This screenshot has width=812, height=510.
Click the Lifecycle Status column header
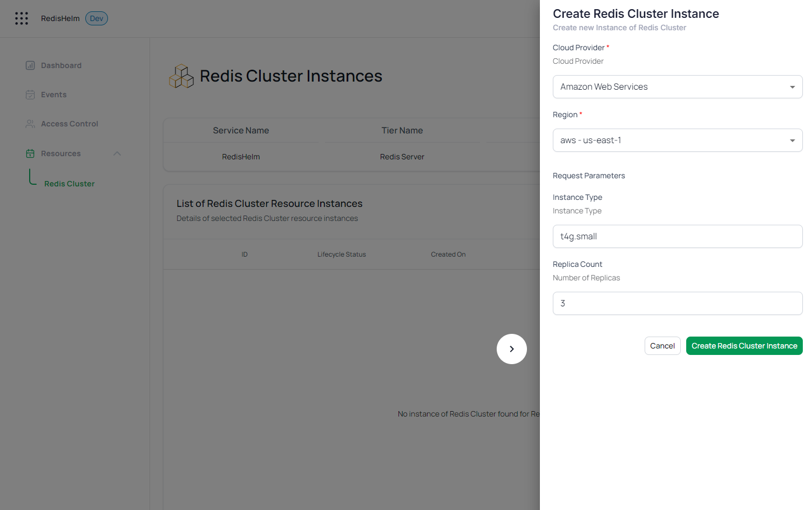pyautogui.click(x=341, y=254)
